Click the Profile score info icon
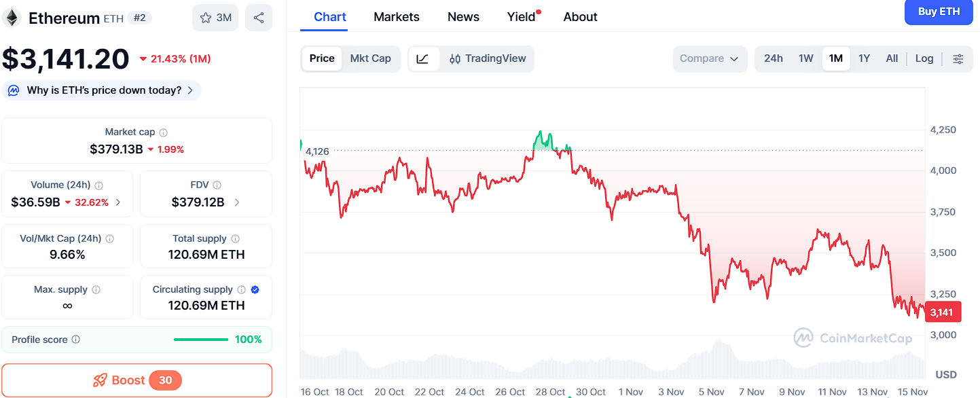Image resolution: width=980 pixels, height=398 pixels. [x=76, y=340]
